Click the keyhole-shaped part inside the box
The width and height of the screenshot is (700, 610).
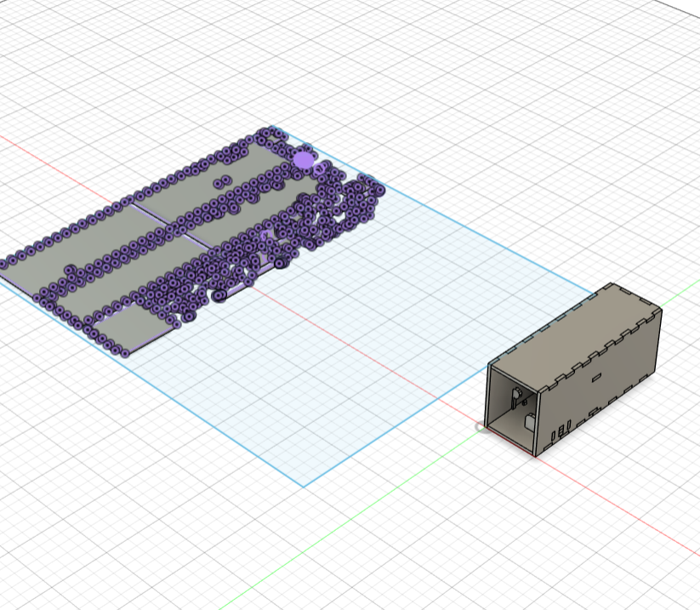[516, 394]
